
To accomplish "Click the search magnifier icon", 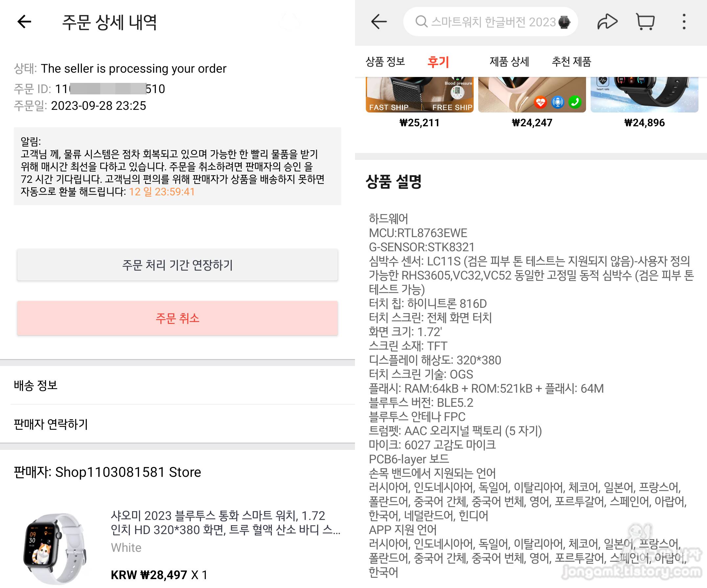I will point(421,22).
